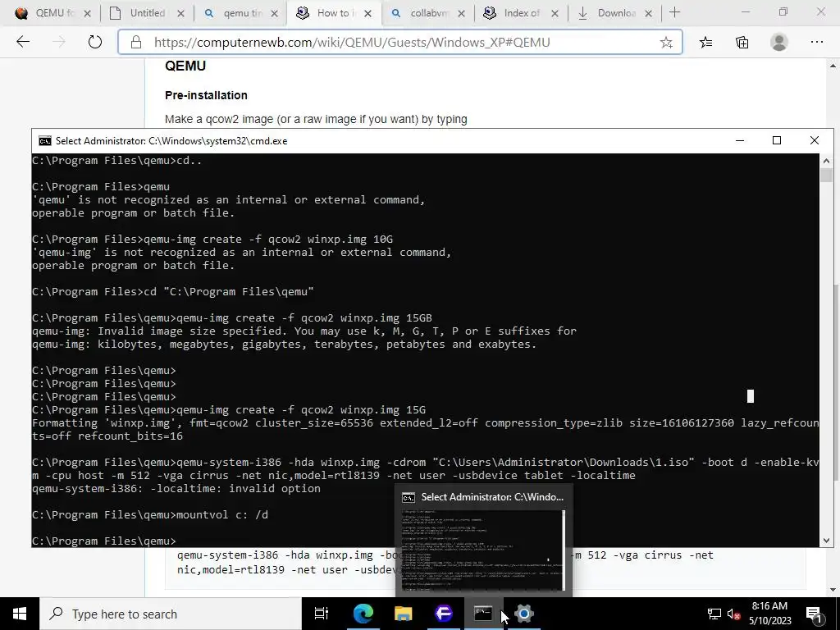Open Edge settings and more menu
840x630 pixels.
click(816, 43)
